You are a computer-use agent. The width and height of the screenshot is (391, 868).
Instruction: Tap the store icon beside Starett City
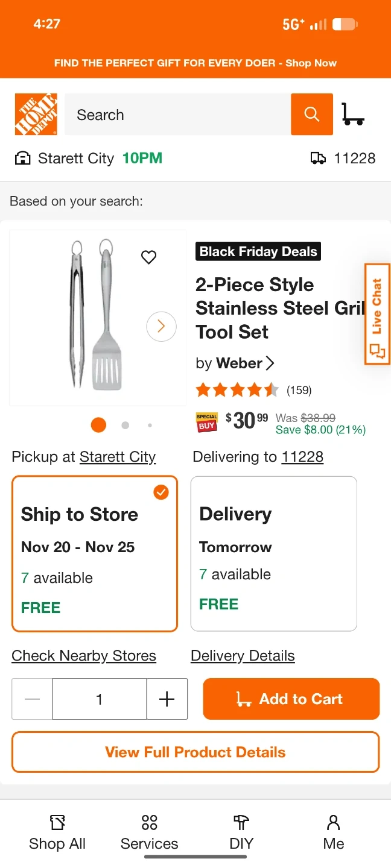(22, 159)
